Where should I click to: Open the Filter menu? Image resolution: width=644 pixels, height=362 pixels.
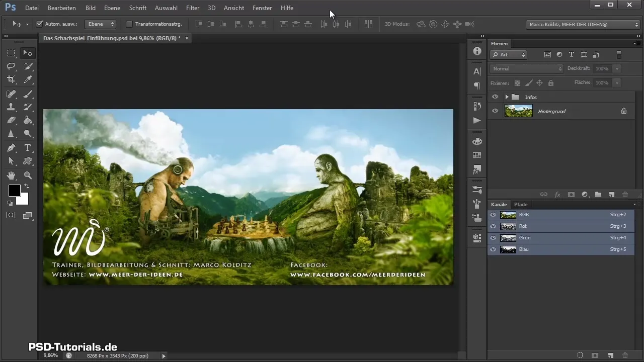193,8
